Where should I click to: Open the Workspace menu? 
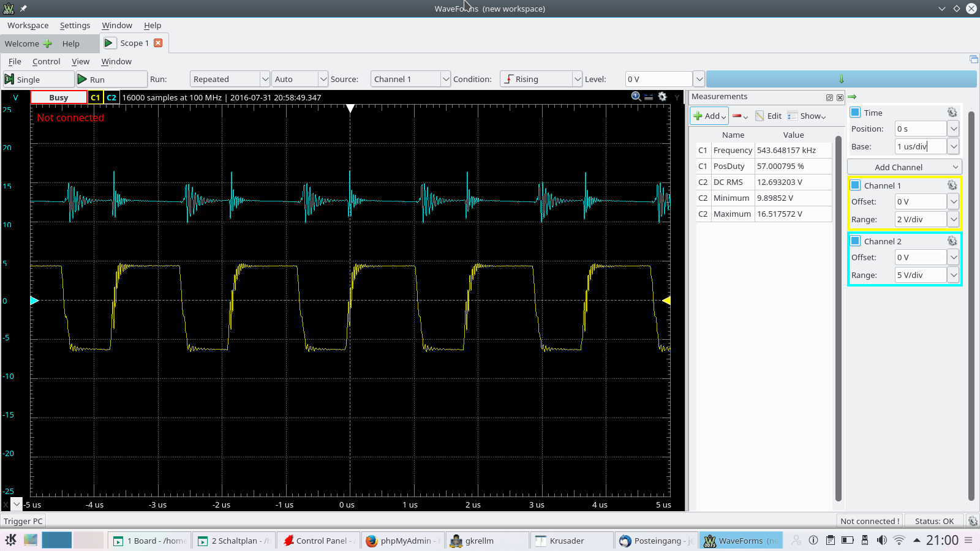[28, 25]
